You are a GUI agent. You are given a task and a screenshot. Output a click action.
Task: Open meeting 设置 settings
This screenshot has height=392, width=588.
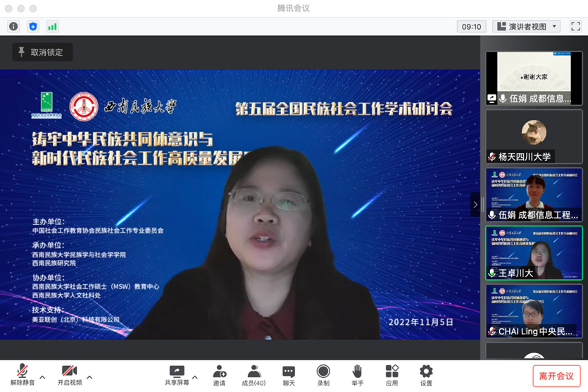(x=426, y=375)
